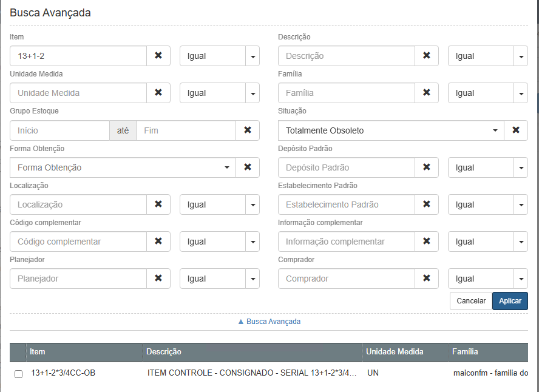The width and height of the screenshot is (539, 392).
Task: Clear the Planejador field X icon
Action: pyautogui.click(x=158, y=279)
